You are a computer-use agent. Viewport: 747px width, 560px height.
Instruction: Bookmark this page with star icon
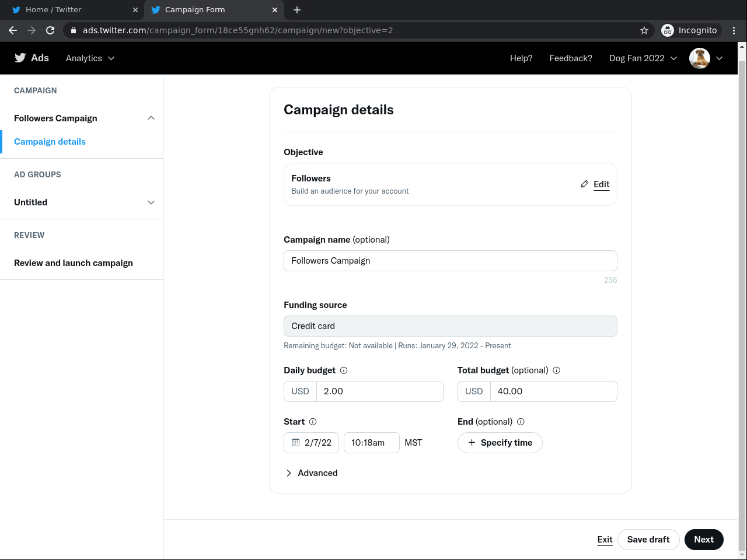644,30
